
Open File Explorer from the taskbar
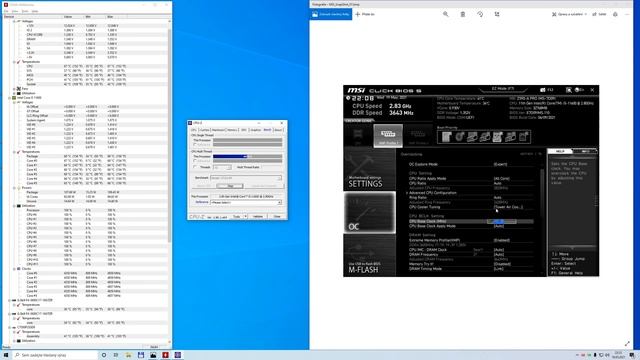128,355
